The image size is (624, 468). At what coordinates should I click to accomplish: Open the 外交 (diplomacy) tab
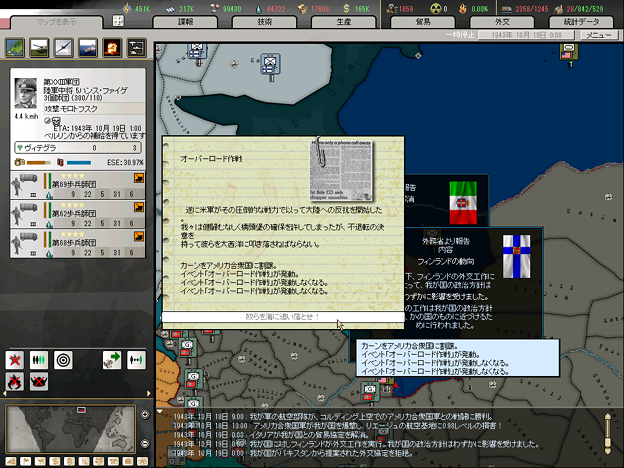502,22
